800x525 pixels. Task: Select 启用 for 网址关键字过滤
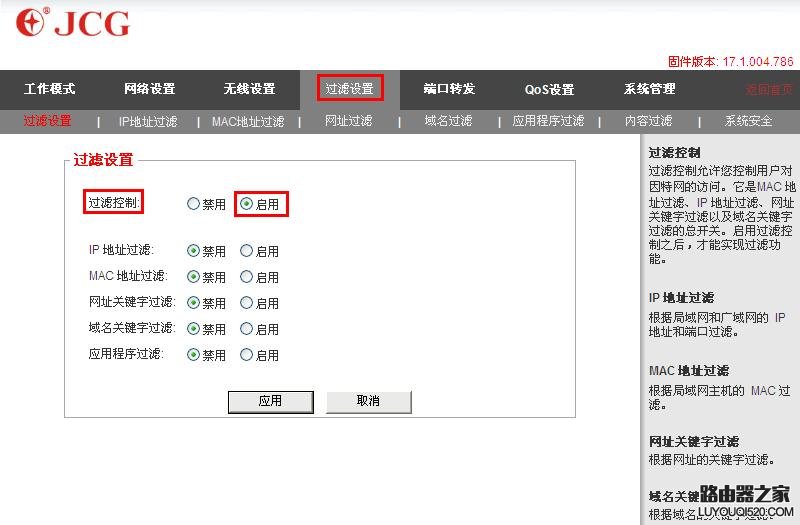(246, 303)
